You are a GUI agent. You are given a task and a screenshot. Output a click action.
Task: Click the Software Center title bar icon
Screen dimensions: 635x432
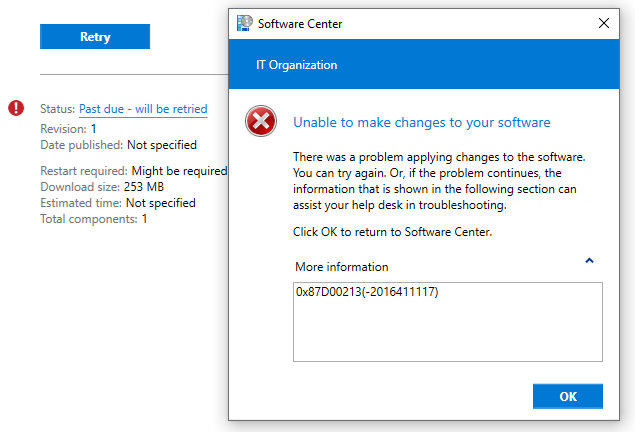[245, 23]
